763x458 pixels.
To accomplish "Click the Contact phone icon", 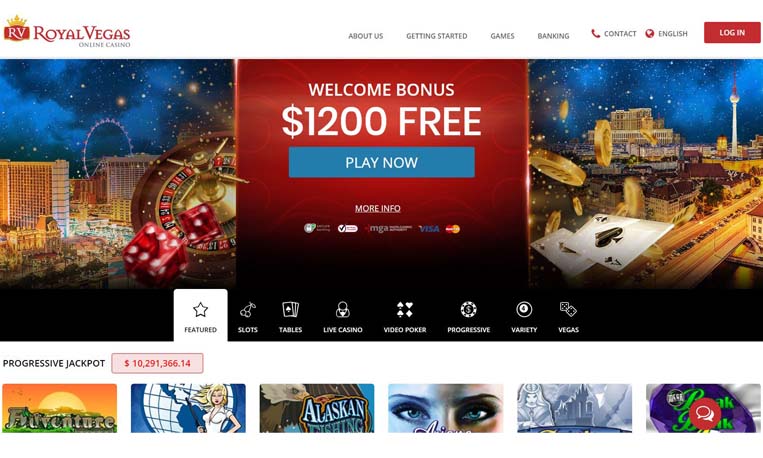I will point(595,34).
